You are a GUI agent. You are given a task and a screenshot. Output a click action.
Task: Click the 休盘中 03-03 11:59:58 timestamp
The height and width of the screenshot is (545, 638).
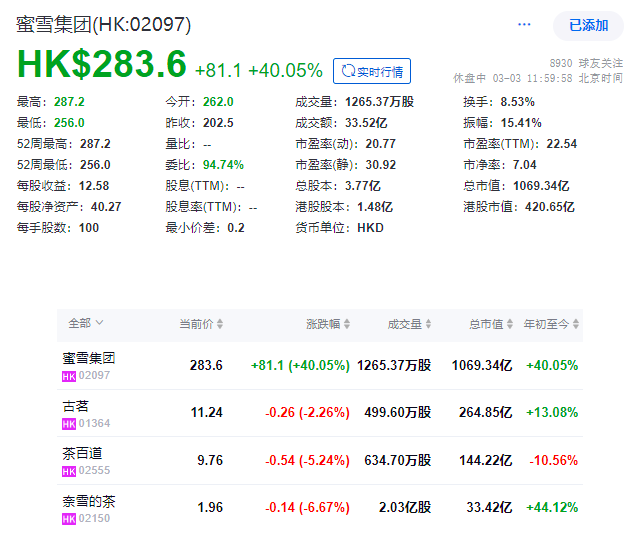tap(538, 78)
